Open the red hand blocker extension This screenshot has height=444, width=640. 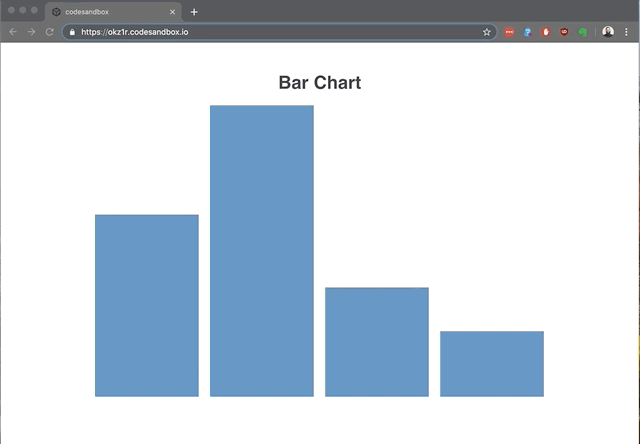[546, 32]
